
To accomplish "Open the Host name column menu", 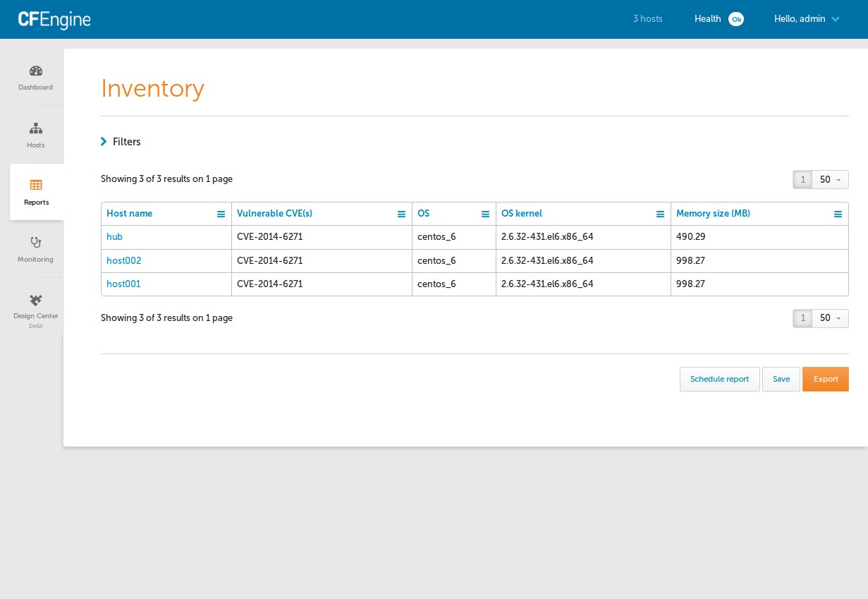I will [x=221, y=214].
